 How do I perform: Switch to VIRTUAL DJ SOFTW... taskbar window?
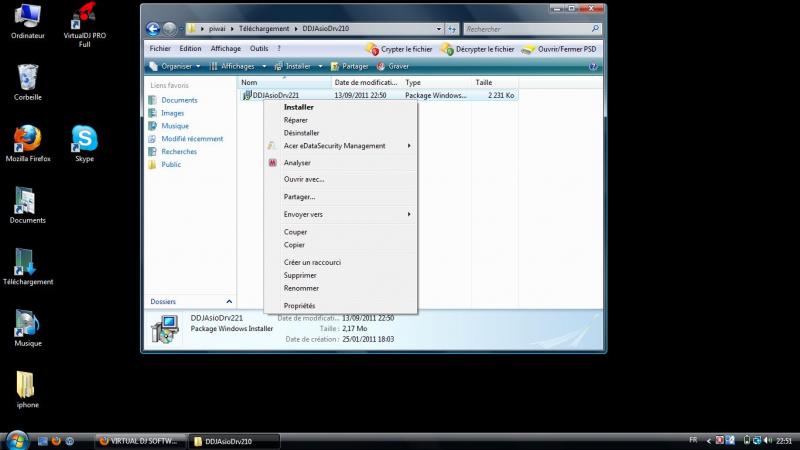click(x=139, y=441)
